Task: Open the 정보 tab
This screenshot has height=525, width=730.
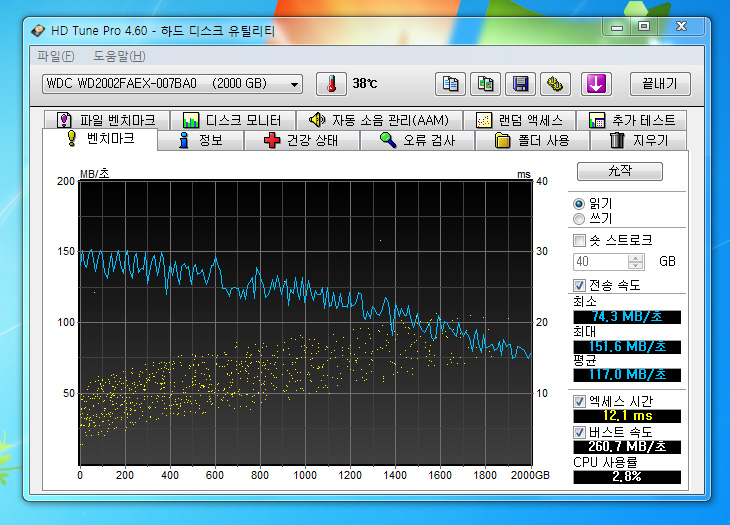Action: [x=201, y=140]
